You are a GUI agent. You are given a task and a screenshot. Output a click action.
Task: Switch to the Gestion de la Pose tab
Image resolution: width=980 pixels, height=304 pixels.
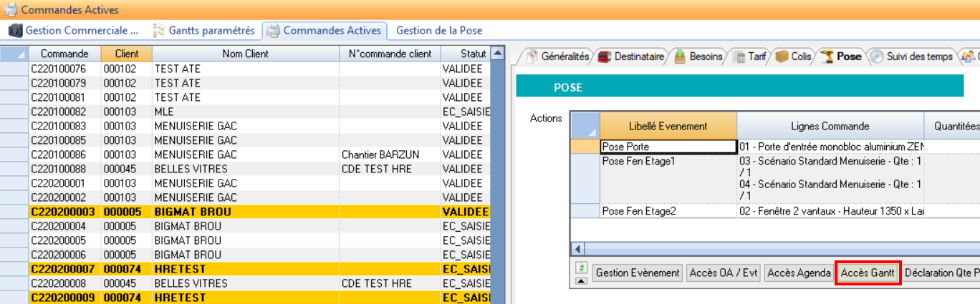(x=438, y=31)
